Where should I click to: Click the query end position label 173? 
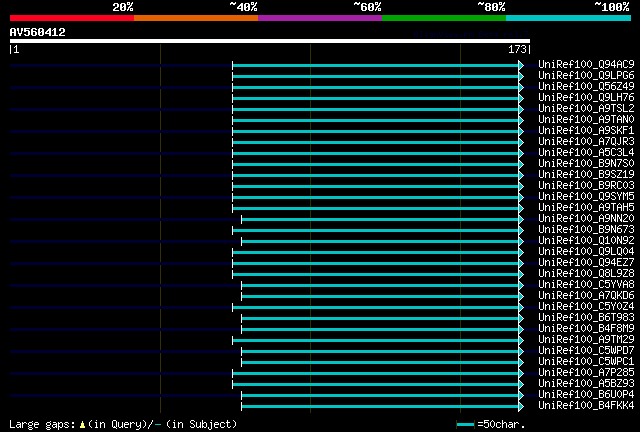(x=517, y=49)
